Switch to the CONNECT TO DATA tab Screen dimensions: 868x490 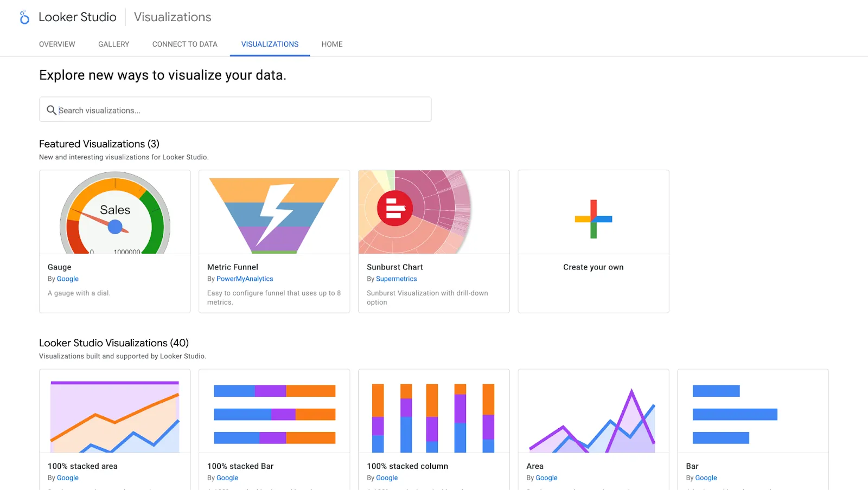click(184, 44)
